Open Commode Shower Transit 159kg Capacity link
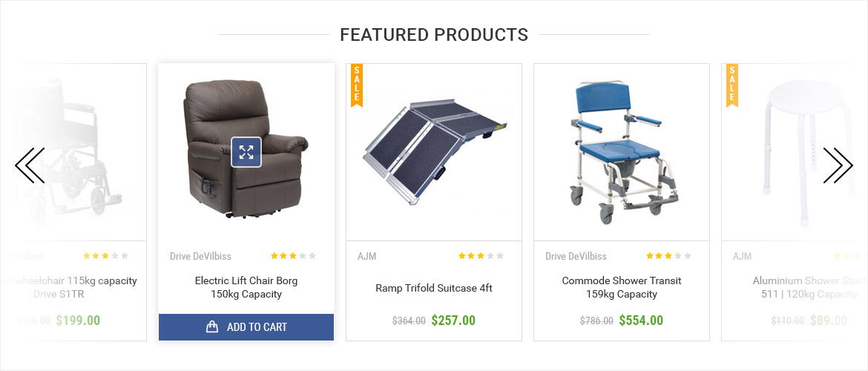This screenshot has width=868, height=371. pyautogui.click(x=622, y=287)
